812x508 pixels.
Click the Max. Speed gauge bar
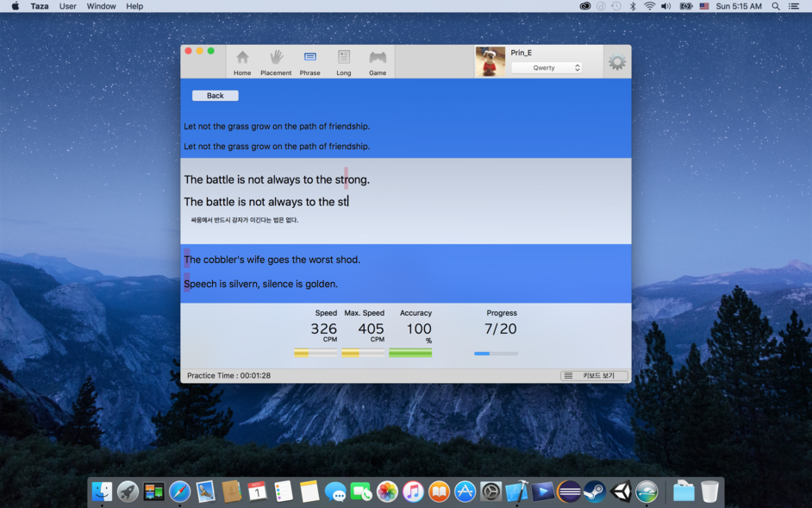pyautogui.click(x=363, y=353)
